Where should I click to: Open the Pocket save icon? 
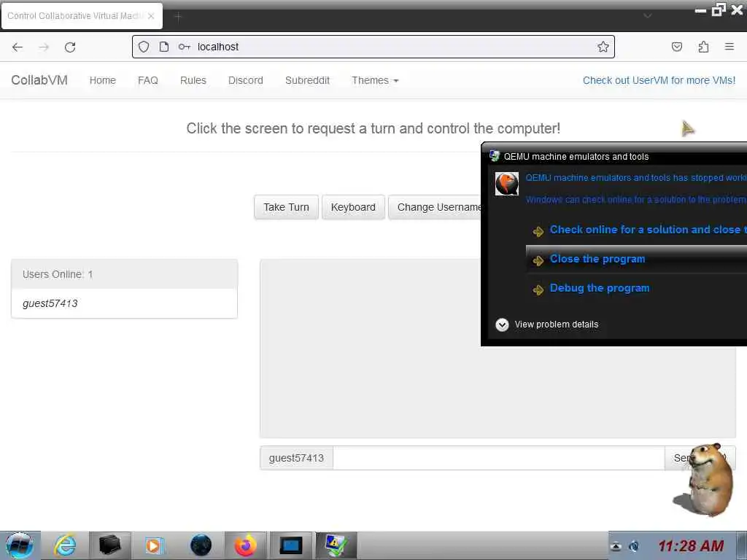(677, 47)
